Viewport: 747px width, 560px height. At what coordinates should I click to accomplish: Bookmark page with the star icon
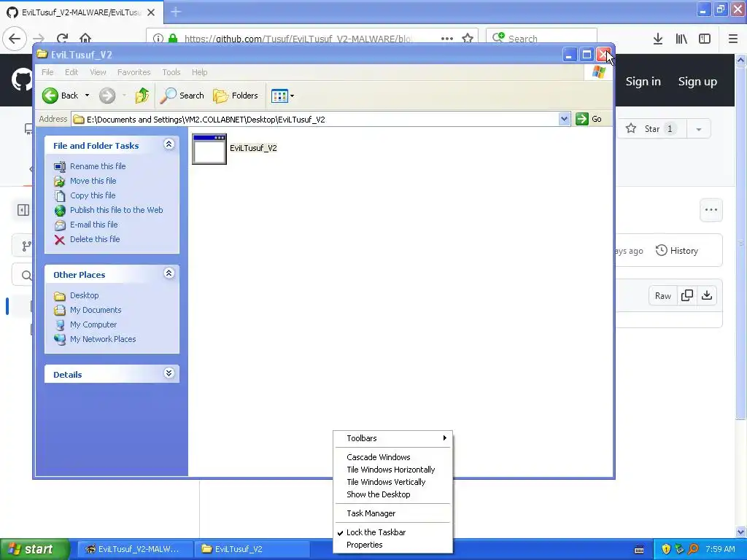[x=468, y=39]
